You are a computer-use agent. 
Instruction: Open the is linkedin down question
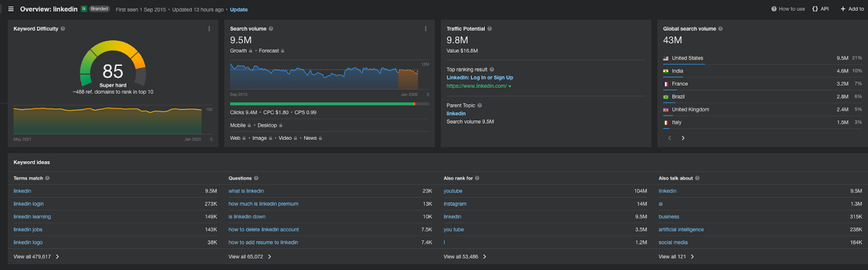click(247, 217)
